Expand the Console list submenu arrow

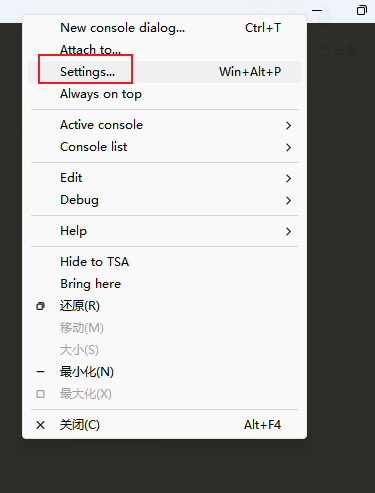(x=288, y=147)
